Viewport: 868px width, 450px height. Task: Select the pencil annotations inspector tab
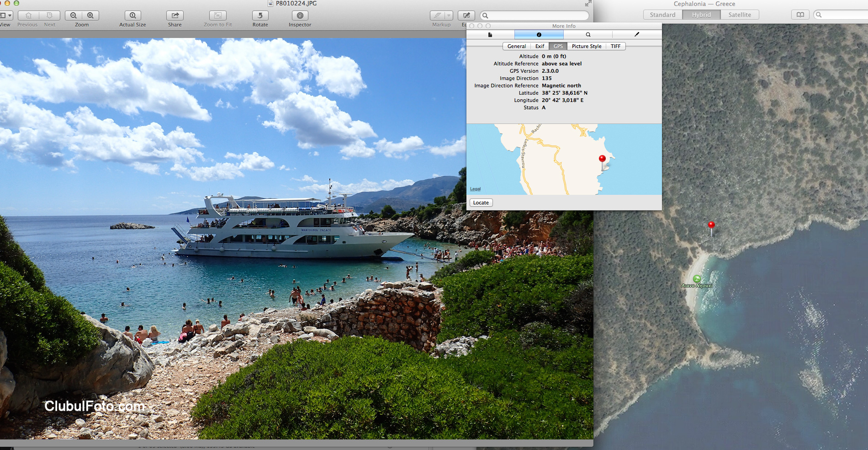(637, 34)
